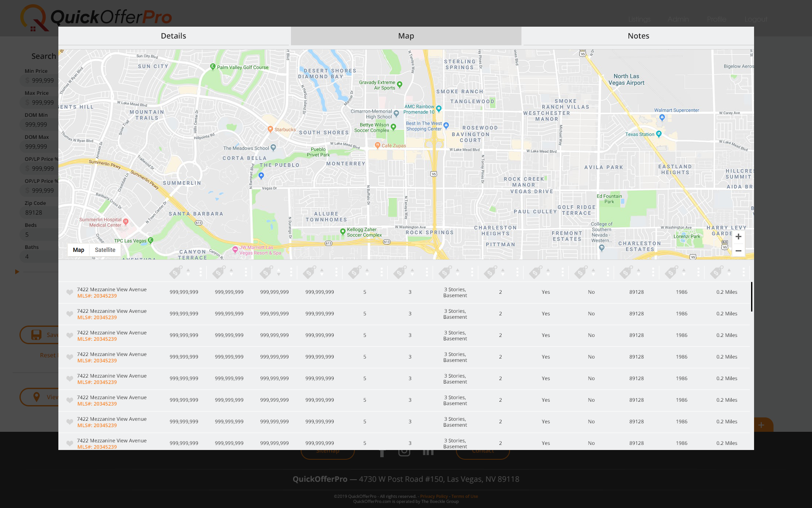This screenshot has width=812, height=508.
Task: Switch to the Notes tab
Action: [x=638, y=36]
